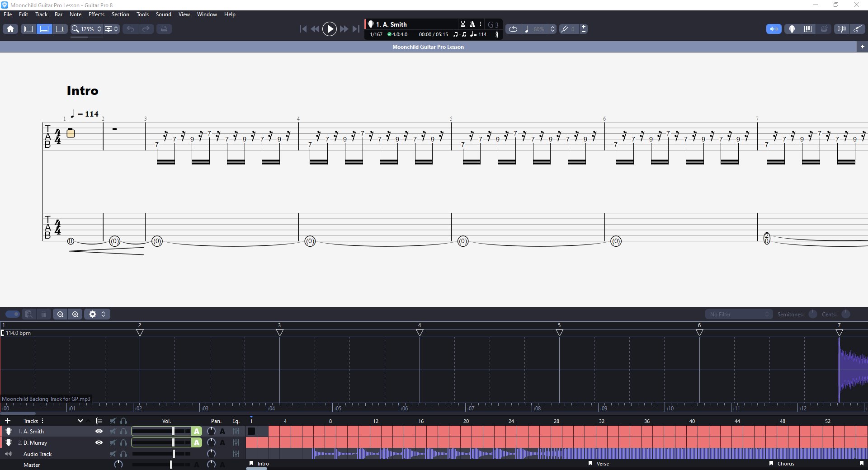Toggle the bottom global view panel

coord(44,29)
